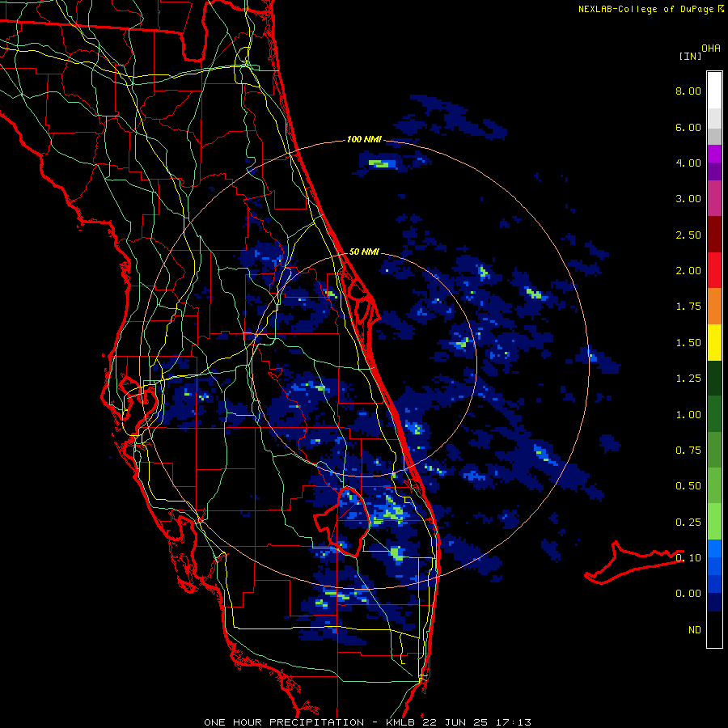The width and height of the screenshot is (728, 728).
Task: Click the 'ND' legend label
Action: pyautogui.click(x=695, y=630)
